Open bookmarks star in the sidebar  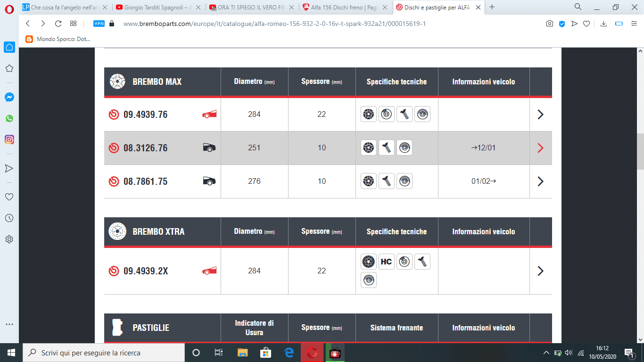click(x=9, y=69)
